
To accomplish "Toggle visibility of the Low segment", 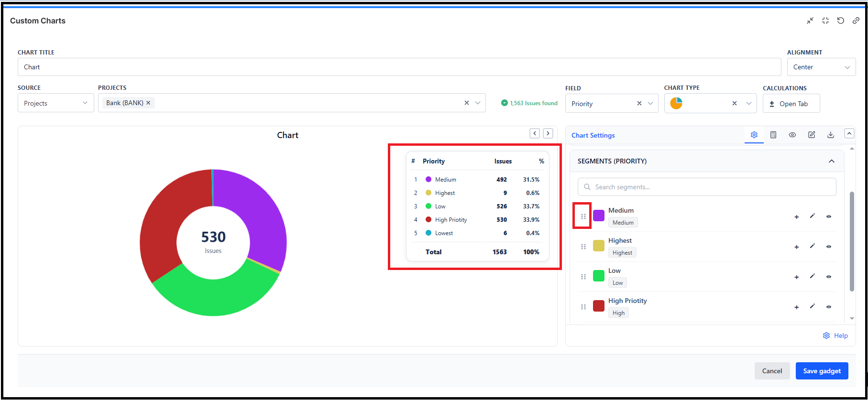I will [829, 277].
